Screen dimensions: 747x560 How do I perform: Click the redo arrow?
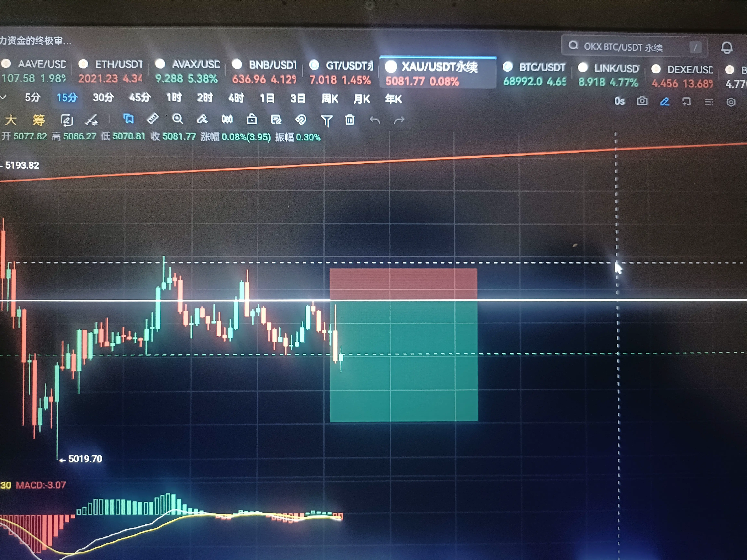click(399, 120)
